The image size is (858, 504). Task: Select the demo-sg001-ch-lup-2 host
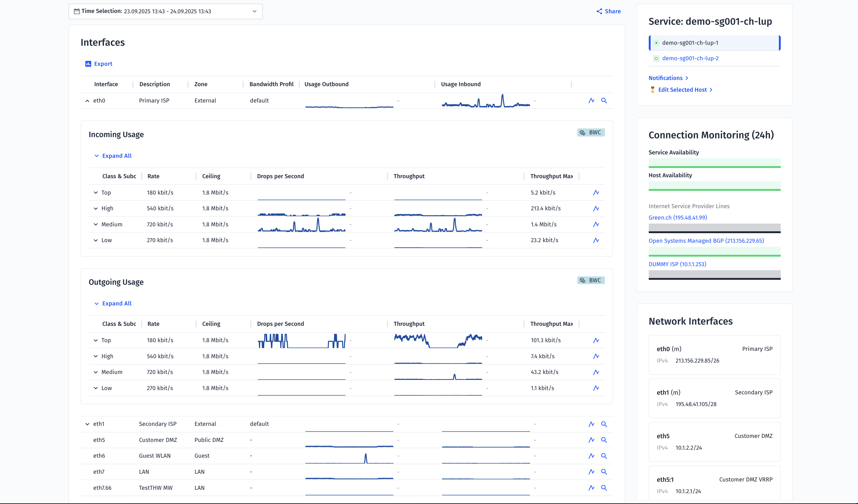pyautogui.click(x=690, y=58)
